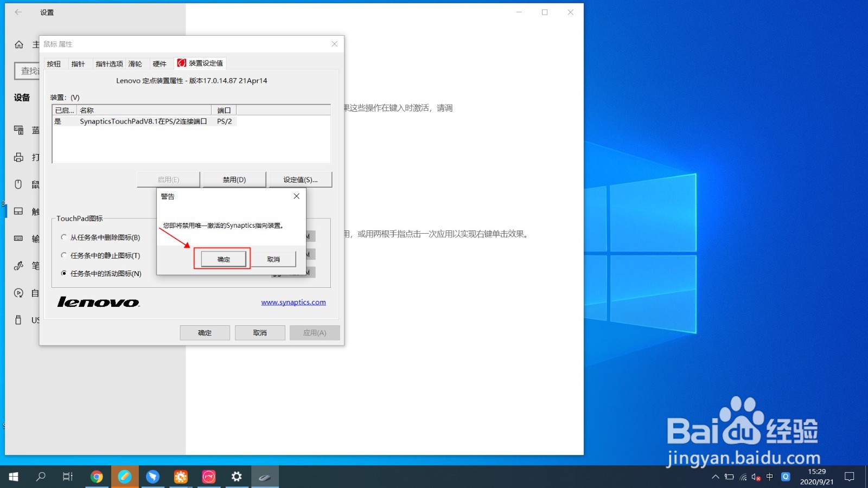The image size is (868, 488).
Task: Open Pen icon in Settings sidebar
Action: coord(18,266)
